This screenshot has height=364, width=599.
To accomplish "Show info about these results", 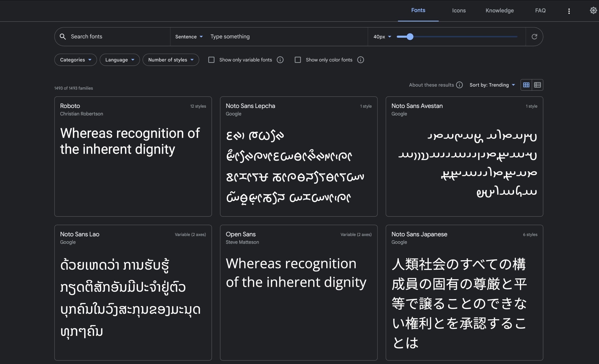I will pyautogui.click(x=459, y=85).
